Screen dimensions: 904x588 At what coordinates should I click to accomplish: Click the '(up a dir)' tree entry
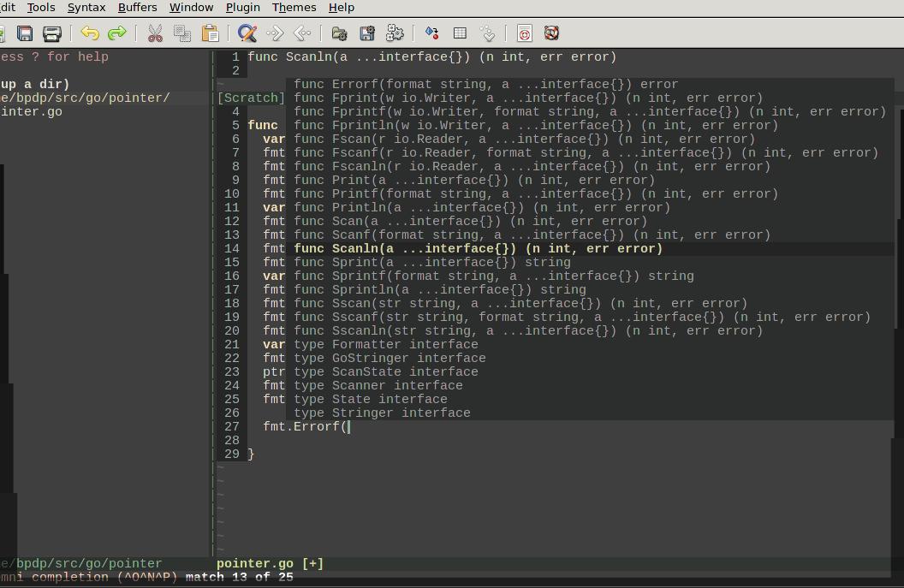(34, 84)
